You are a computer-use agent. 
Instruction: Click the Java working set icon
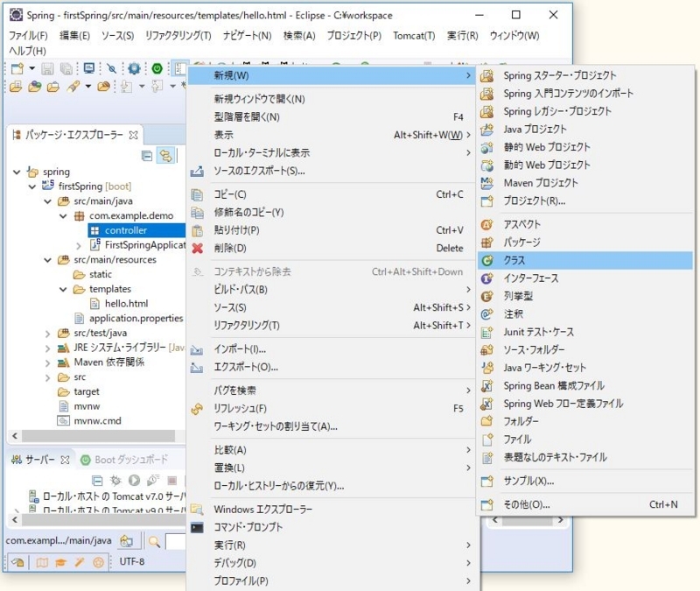click(487, 368)
